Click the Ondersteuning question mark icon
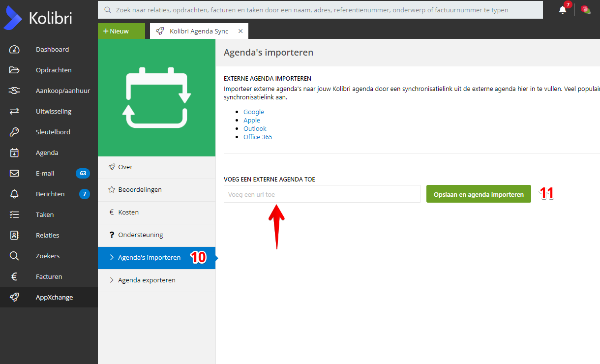The width and height of the screenshot is (600, 364). (x=112, y=235)
